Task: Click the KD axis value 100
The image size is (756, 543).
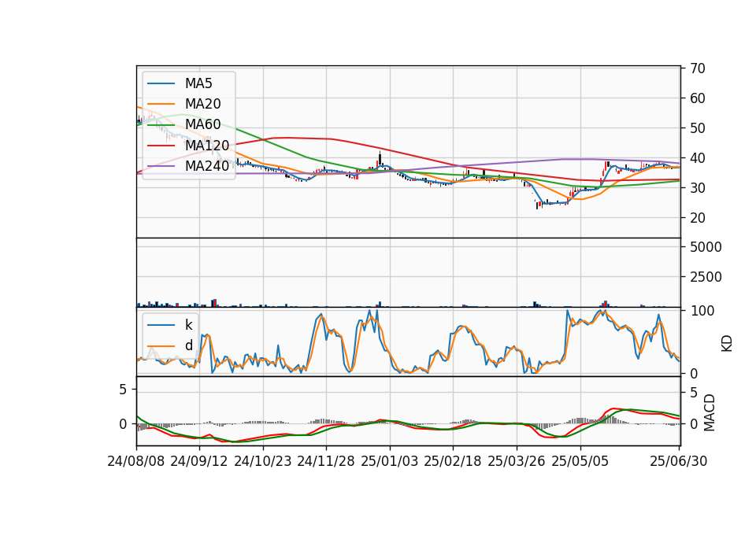Action: 702,311
